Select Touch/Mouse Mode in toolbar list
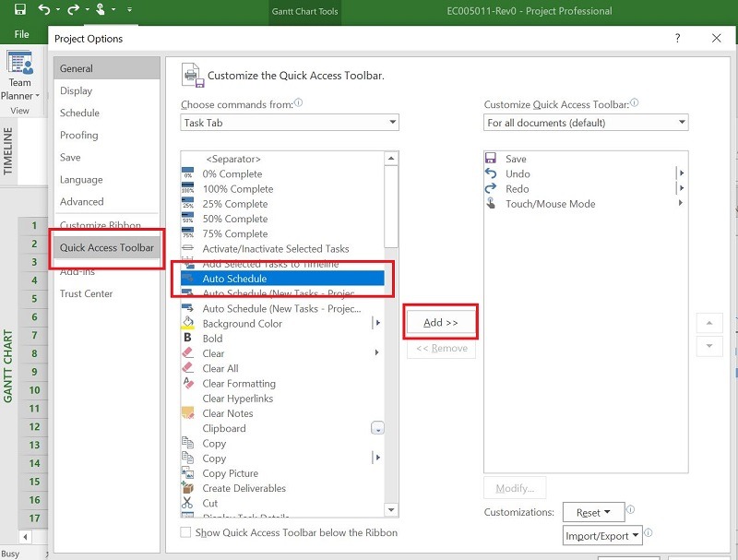The width and height of the screenshot is (738, 560). pos(586,204)
